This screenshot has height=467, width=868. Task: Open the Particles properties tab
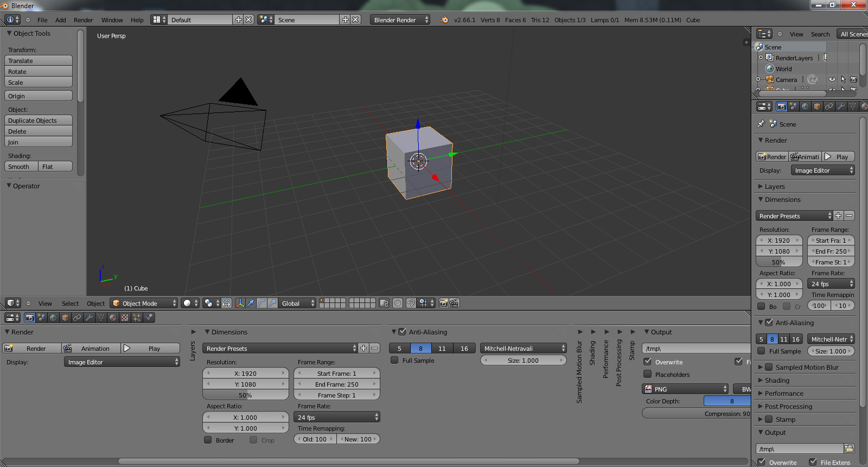click(x=137, y=318)
